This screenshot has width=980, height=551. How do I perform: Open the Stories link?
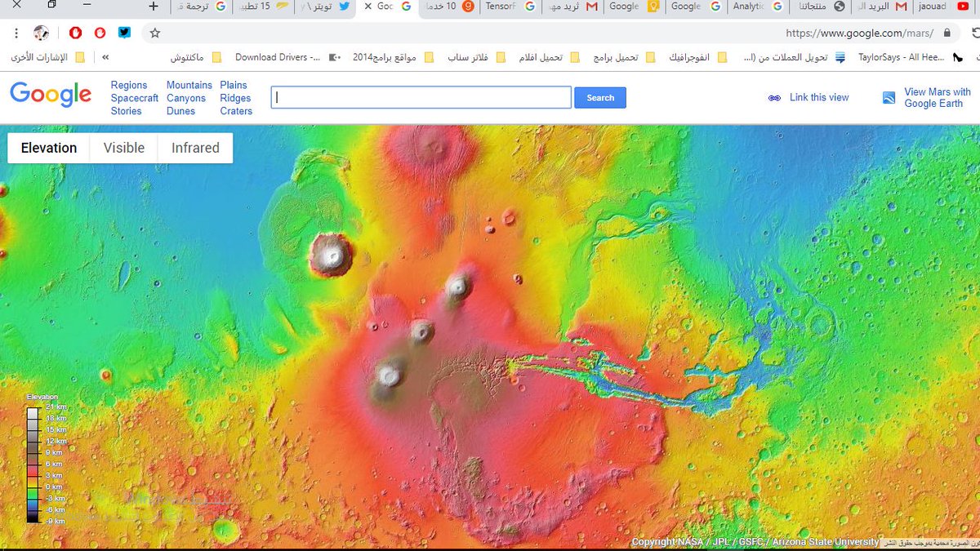pos(127,111)
